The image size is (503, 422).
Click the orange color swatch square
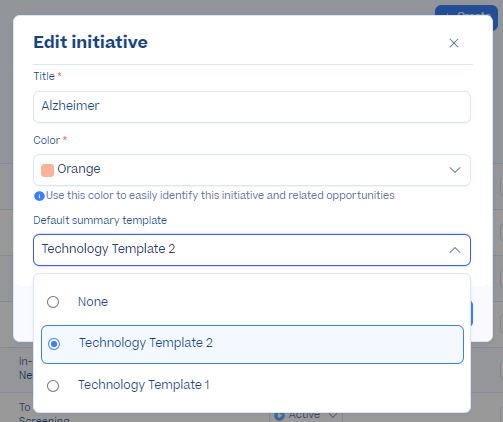pyautogui.click(x=47, y=170)
